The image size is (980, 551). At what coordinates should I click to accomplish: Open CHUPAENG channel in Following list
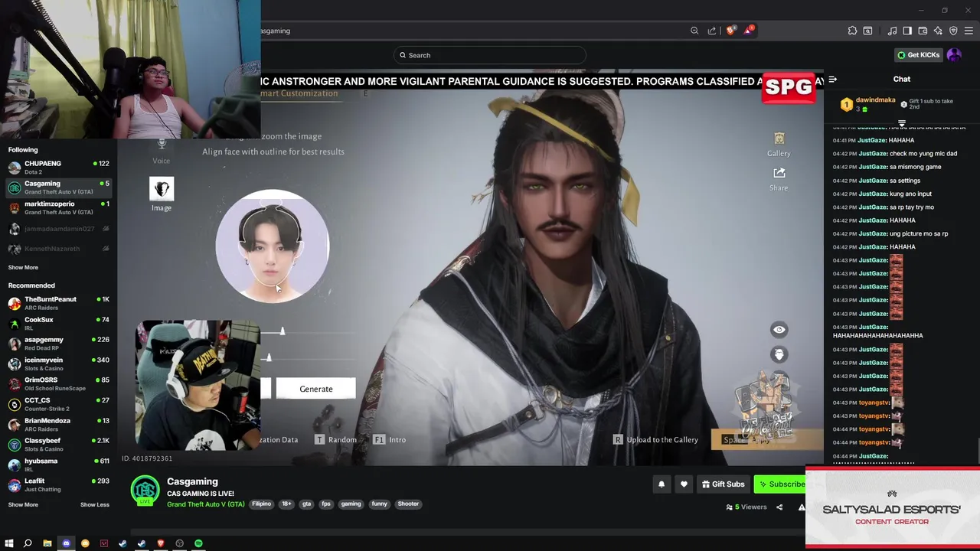coord(58,167)
